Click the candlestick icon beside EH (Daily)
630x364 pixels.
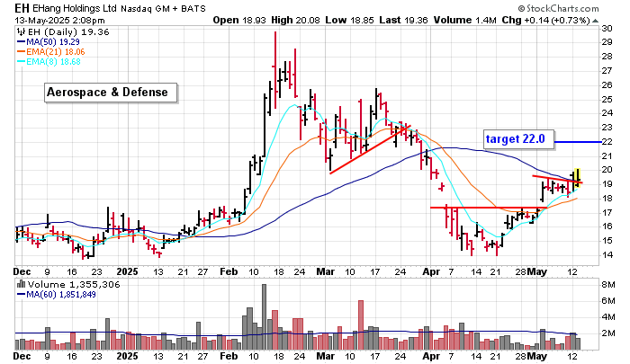tap(21, 32)
